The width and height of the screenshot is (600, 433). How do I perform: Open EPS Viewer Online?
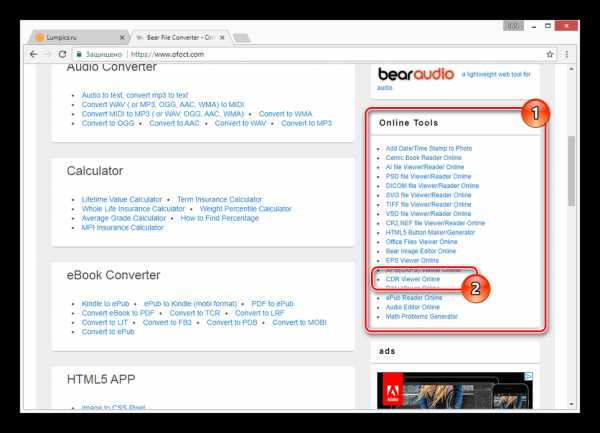(x=412, y=260)
